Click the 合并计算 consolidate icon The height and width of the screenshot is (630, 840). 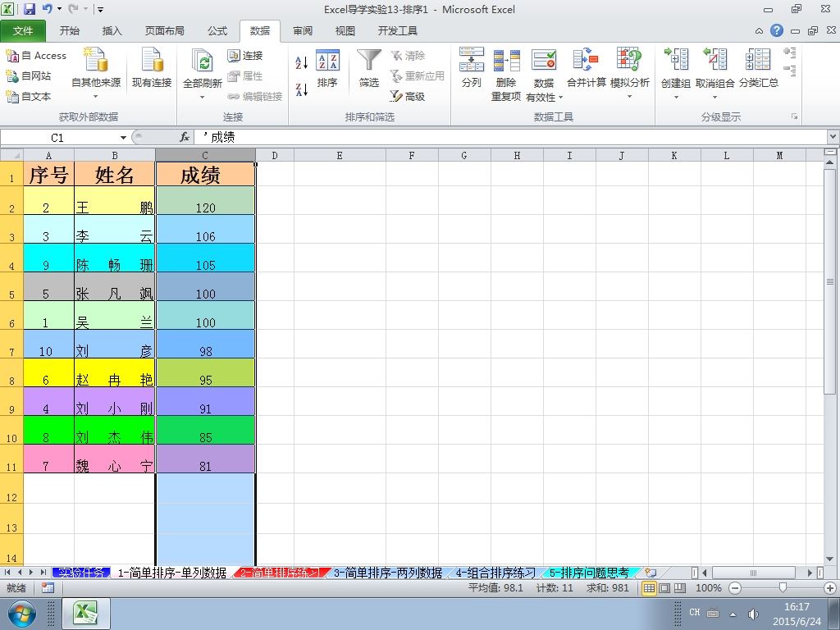tap(586, 59)
